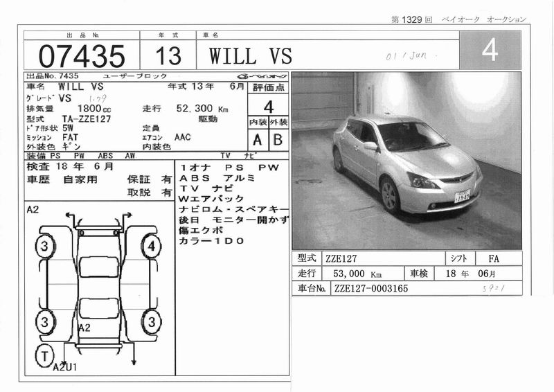Click the handwritten 5921 note
554x392 pixels.
pos(494,288)
